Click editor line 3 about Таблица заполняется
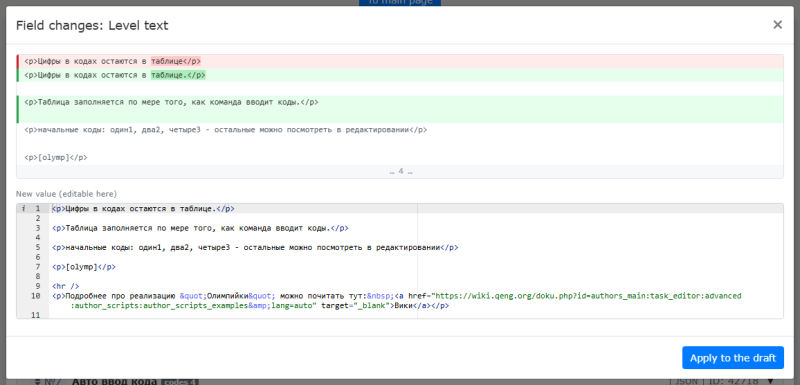 [201, 228]
